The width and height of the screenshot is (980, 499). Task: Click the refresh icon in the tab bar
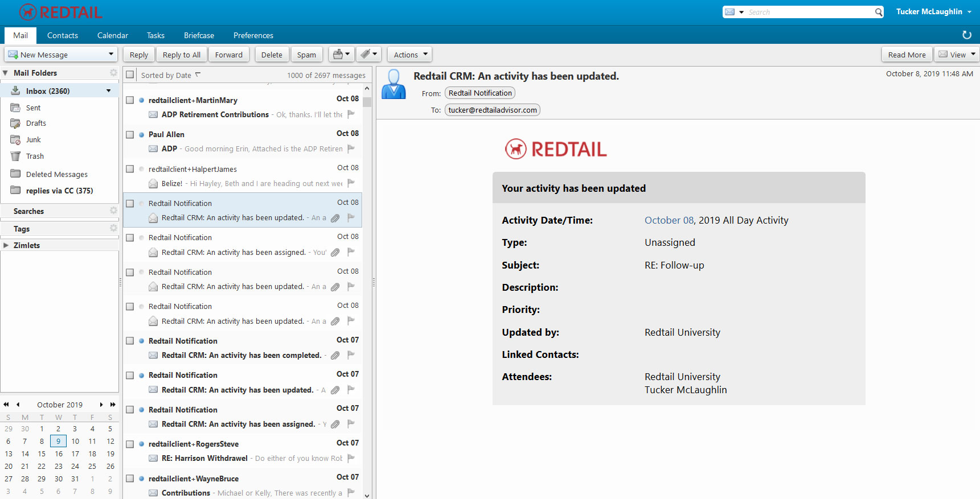pos(966,35)
